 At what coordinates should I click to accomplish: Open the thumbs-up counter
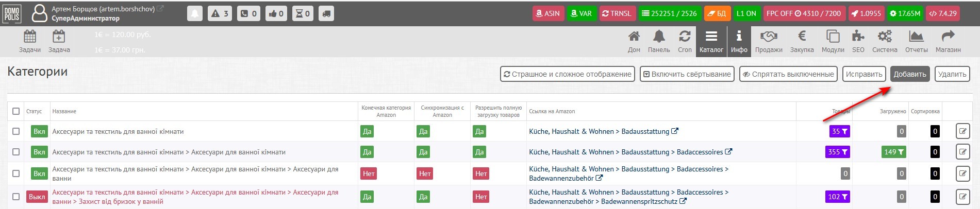coord(276,13)
